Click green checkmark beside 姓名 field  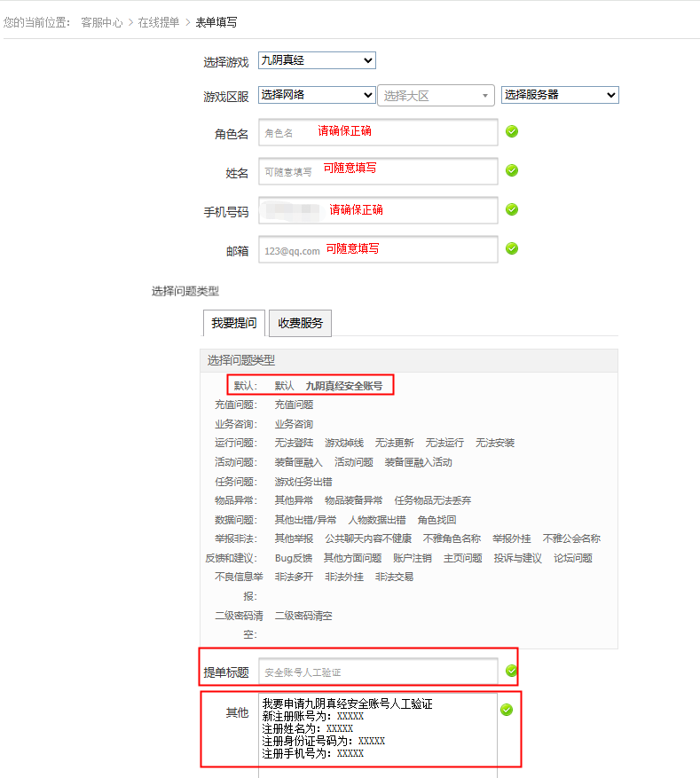(x=512, y=170)
